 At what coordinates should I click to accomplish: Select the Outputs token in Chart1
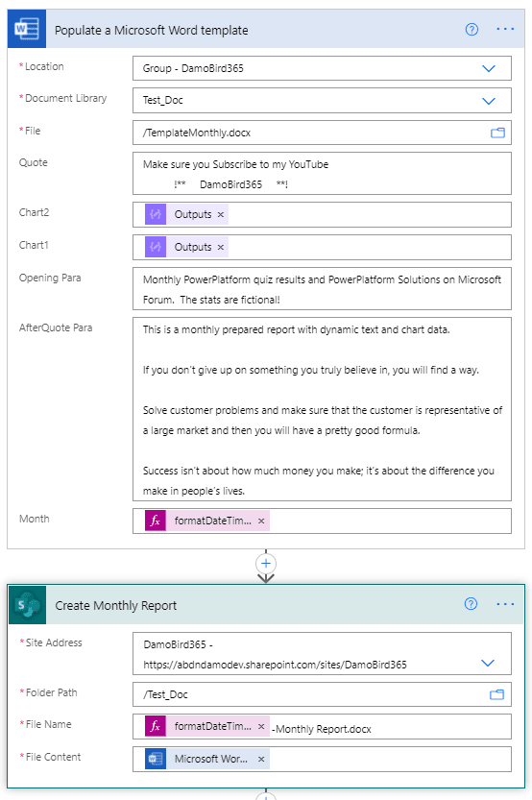click(x=186, y=248)
